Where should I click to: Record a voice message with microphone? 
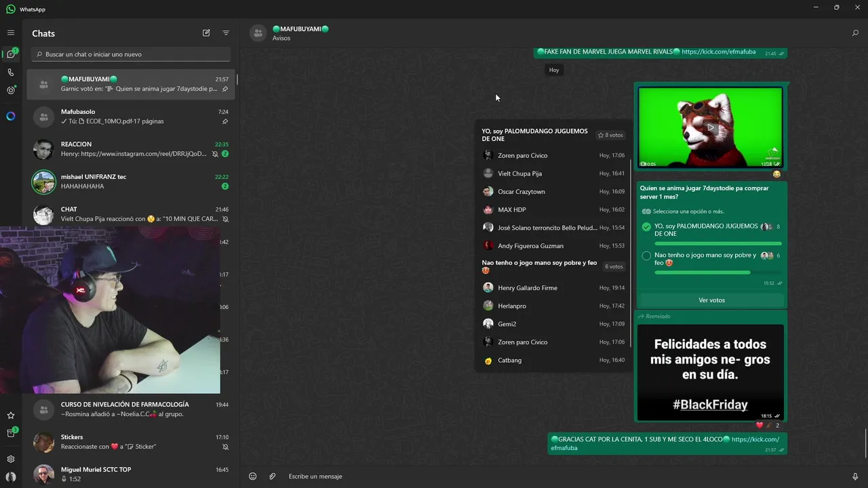pos(855,476)
